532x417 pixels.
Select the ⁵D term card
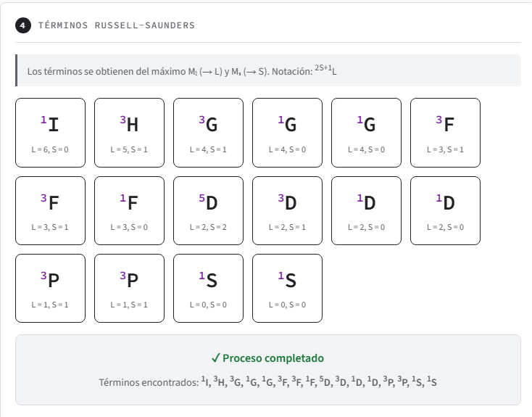208,211
